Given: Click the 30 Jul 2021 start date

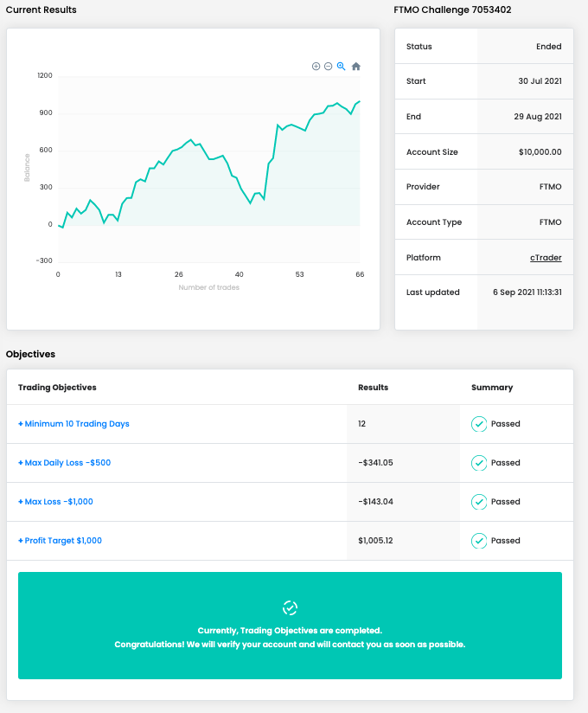Looking at the screenshot, I should [540, 81].
